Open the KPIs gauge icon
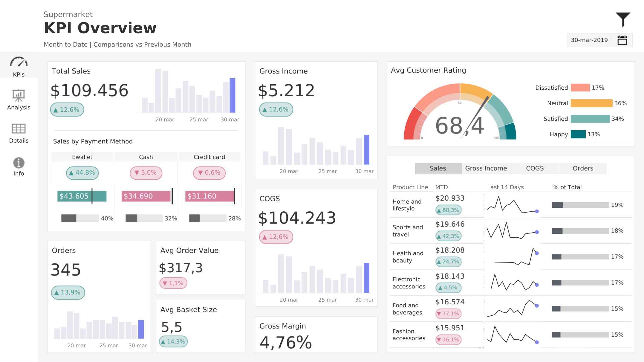 [19, 62]
